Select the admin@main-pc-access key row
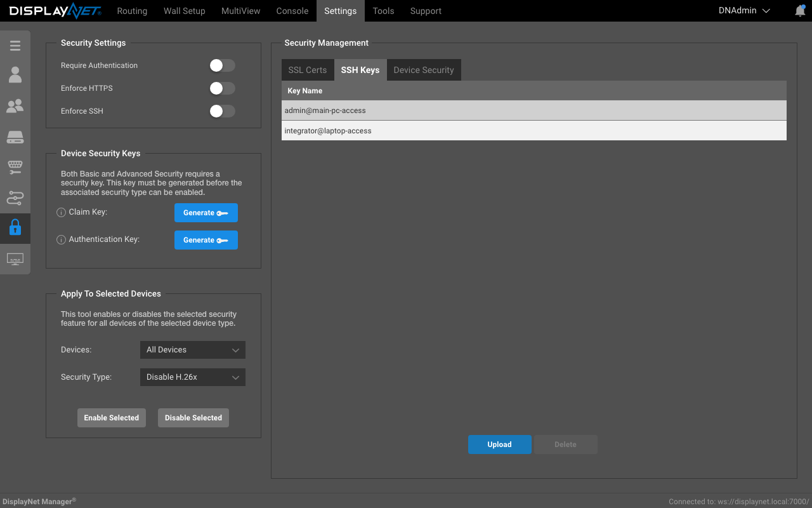Screen dimensions: 812x508 [534, 110]
